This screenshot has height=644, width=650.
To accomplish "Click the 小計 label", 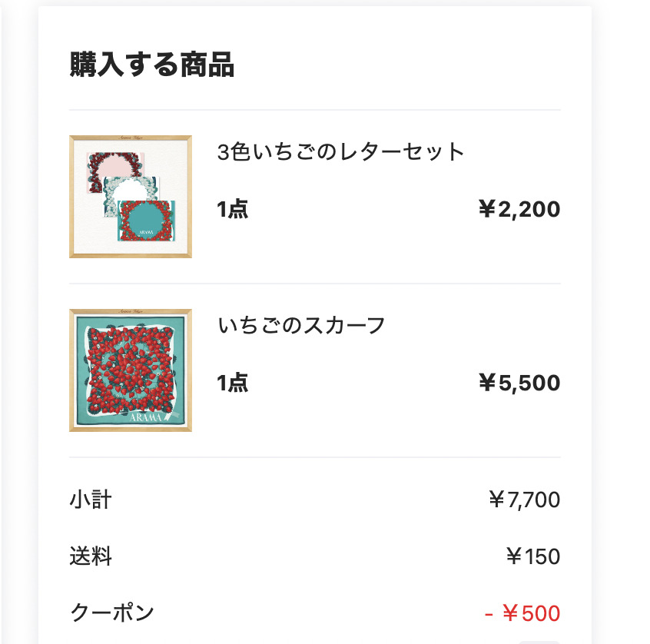I will (x=91, y=500).
